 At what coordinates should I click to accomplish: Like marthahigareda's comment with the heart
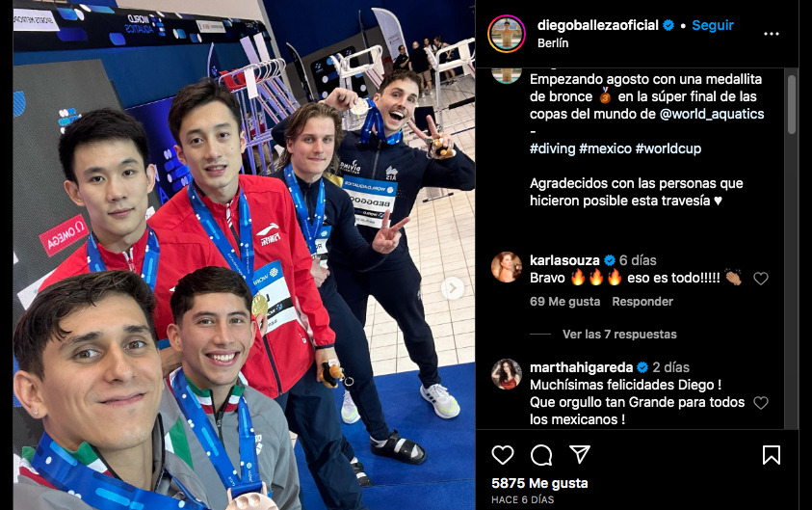(760, 402)
